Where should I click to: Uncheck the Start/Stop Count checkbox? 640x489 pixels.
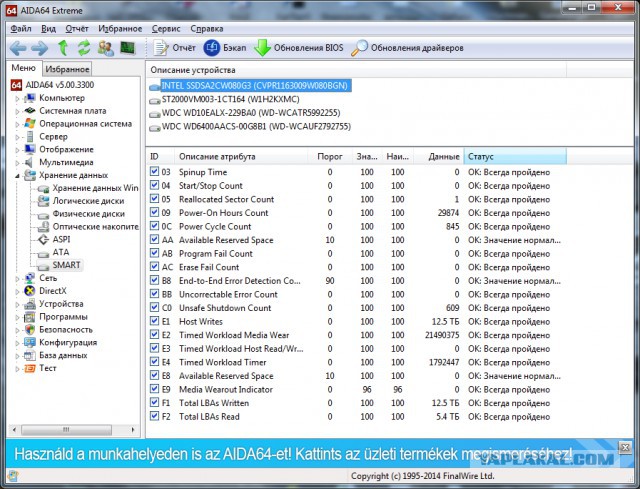[154, 185]
